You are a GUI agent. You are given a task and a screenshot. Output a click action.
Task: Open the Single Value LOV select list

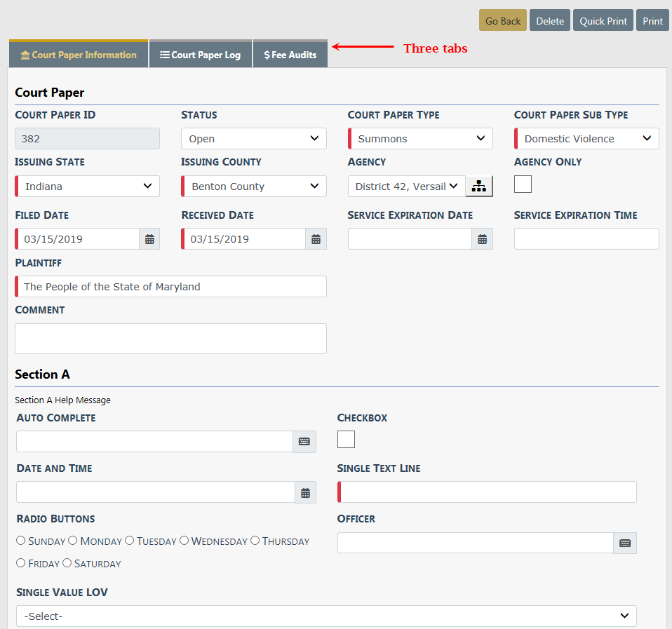pyautogui.click(x=326, y=616)
